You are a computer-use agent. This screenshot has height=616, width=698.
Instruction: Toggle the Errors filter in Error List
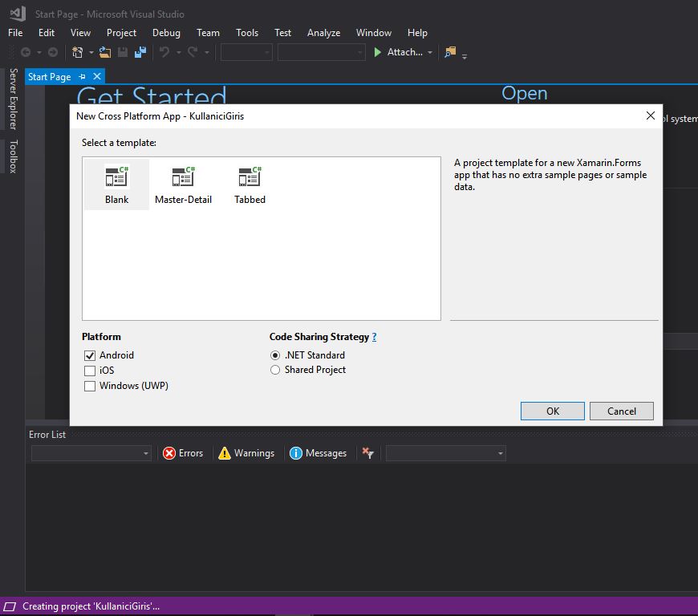183,453
